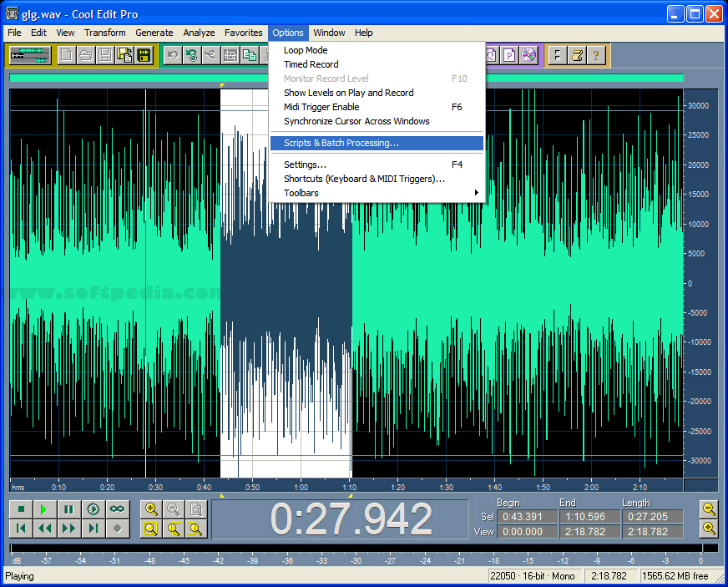Open Settings from Options menu

point(377,164)
